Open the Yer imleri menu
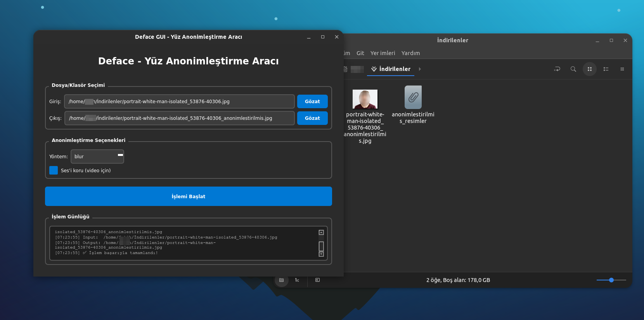The width and height of the screenshot is (644, 320). (x=383, y=53)
